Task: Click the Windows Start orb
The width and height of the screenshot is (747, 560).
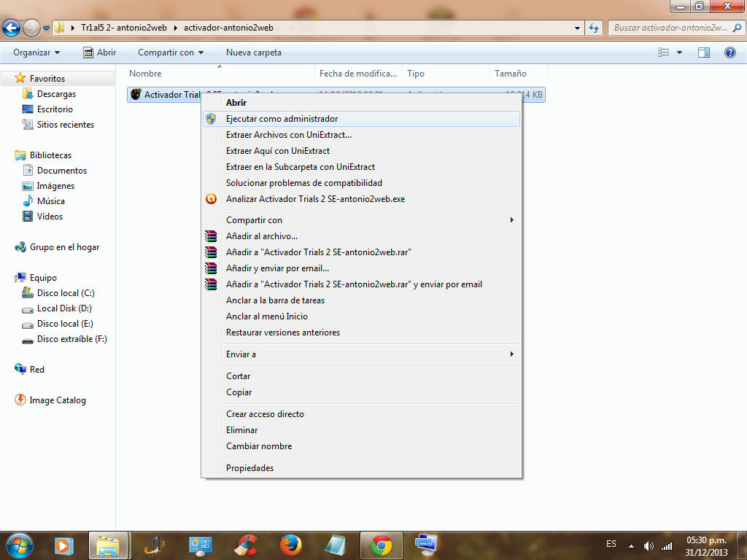Action: point(19,545)
